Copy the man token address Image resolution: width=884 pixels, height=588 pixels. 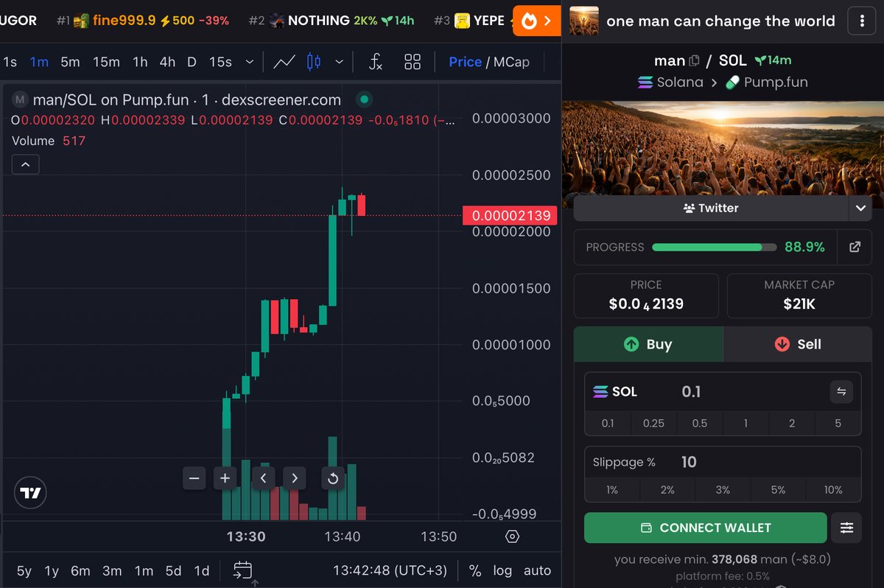694,60
